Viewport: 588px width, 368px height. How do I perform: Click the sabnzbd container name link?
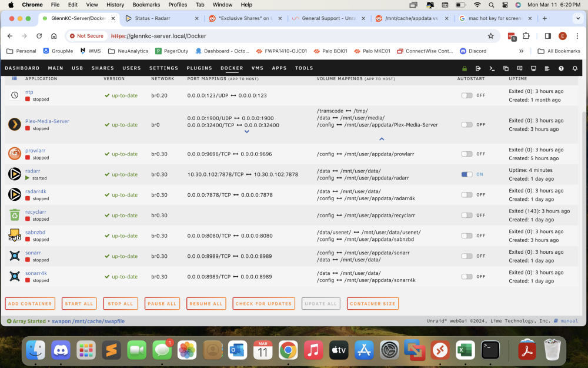click(x=35, y=233)
